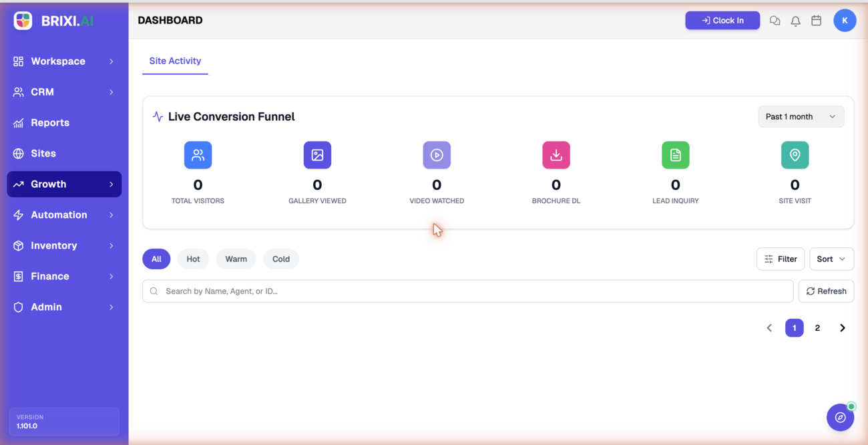Open the Sort dropdown
The image size is (868, 445).
tap(831, 259)
